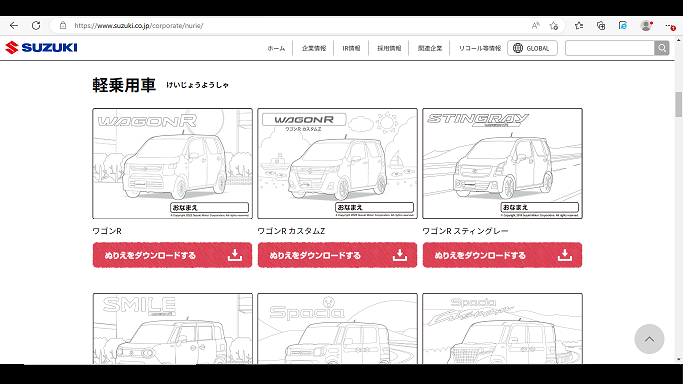Screen dimensions: 683x384
Task: Open browser settings and more menu
Action: click(x=670, y=26)
